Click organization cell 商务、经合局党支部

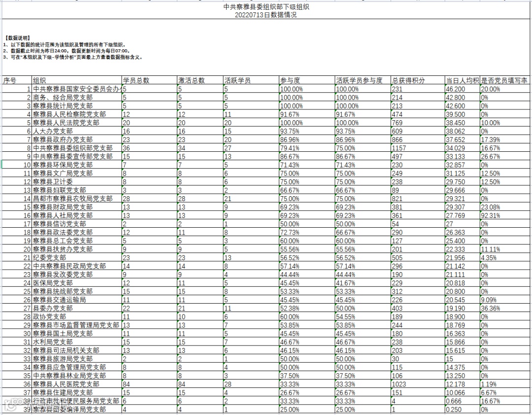77,98
